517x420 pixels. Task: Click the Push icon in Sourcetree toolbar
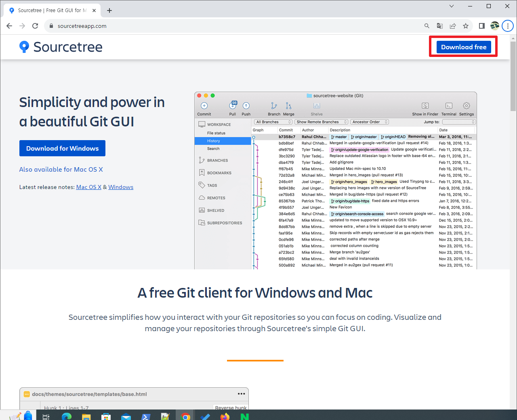click(246, 106)
